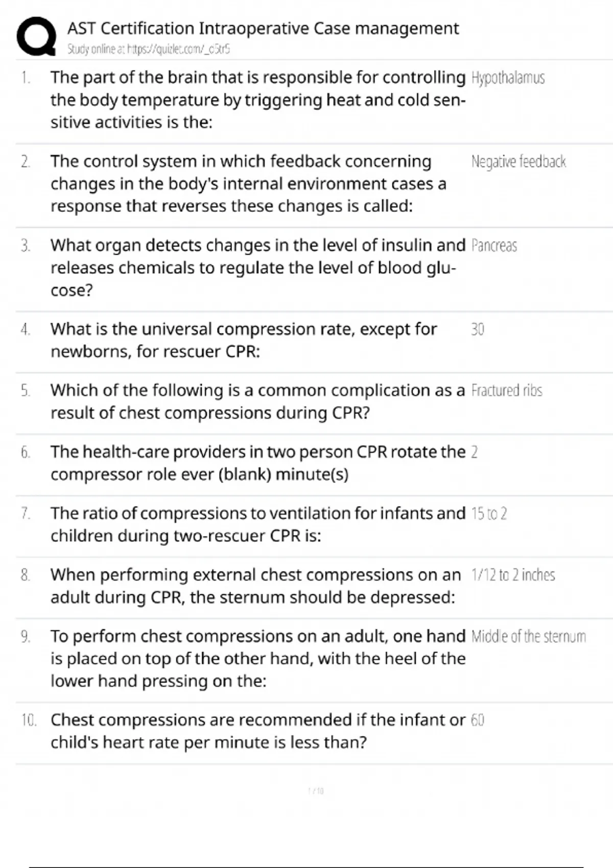Screen dimensions: 613x868
Task: Select the Fractured ribs answer
Action: (507, 391)
